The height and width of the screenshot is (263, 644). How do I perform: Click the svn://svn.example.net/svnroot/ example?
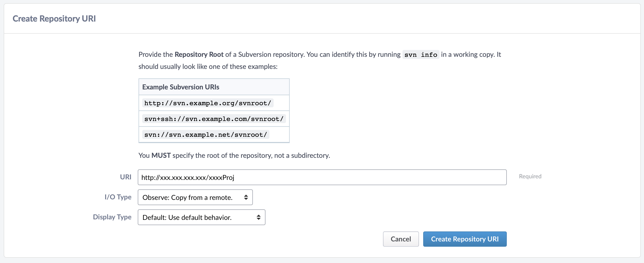tap(206, 134)
